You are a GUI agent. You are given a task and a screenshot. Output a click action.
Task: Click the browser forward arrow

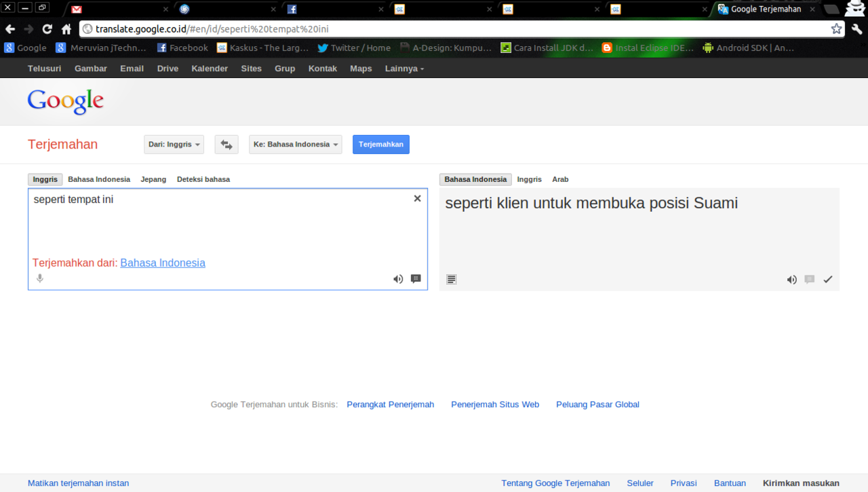point(28,29)
